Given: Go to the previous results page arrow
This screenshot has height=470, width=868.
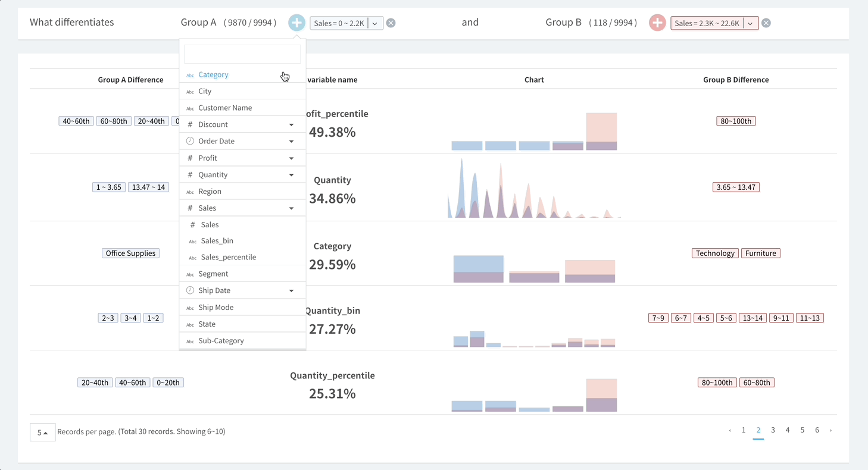Looking at the screenshot, I should (x=730, y=430).
